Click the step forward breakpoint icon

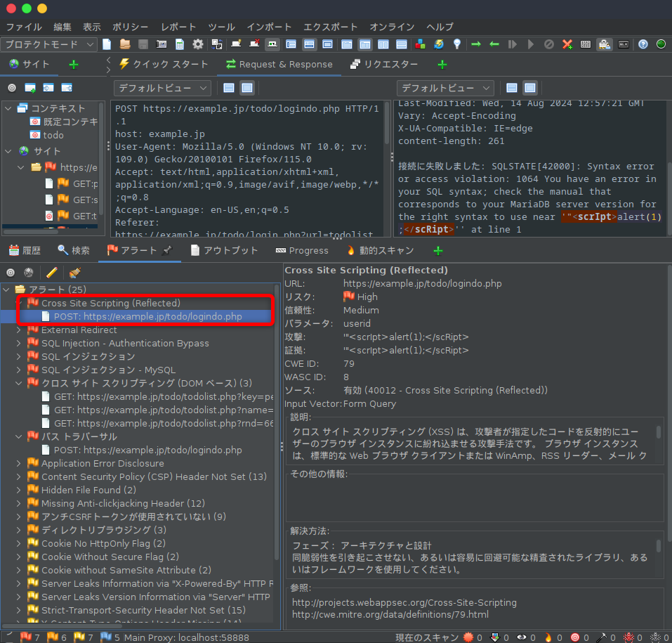click(512, 44)
